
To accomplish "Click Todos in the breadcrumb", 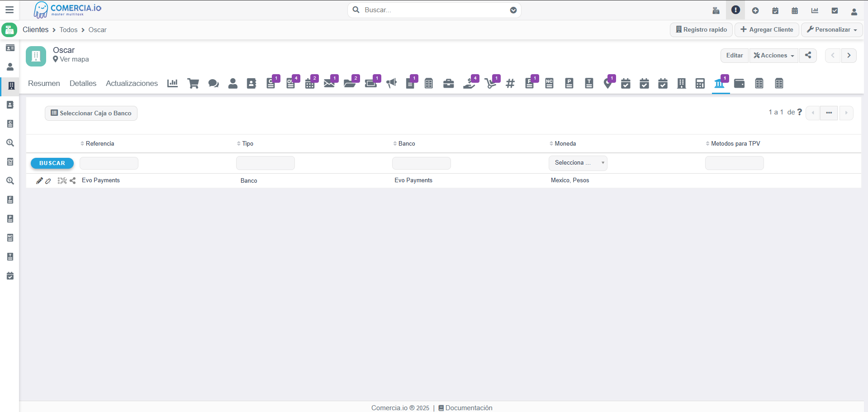I will pos(68,30).
